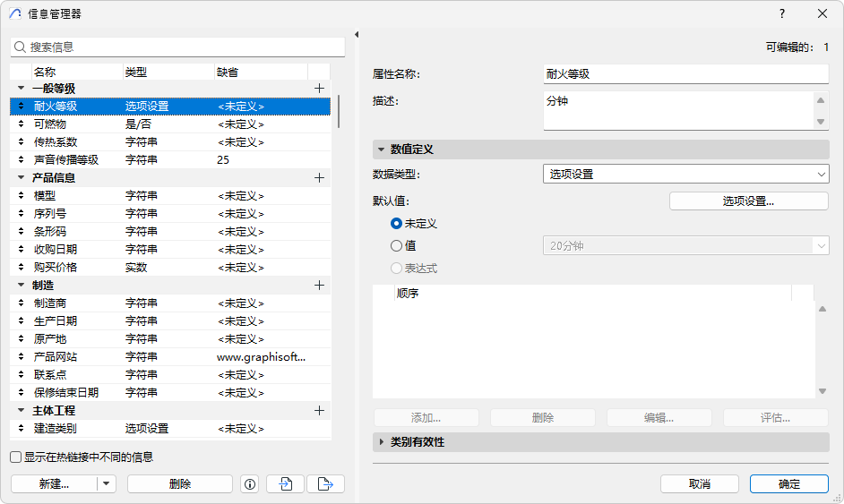Click the 搜索信息 search field
This screenshot has width=844, height=504.
177,47
